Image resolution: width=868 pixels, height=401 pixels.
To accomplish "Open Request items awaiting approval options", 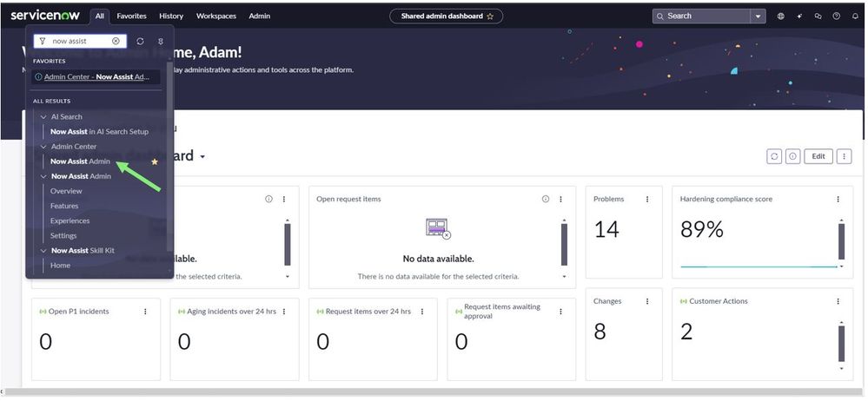I will 560,312.
